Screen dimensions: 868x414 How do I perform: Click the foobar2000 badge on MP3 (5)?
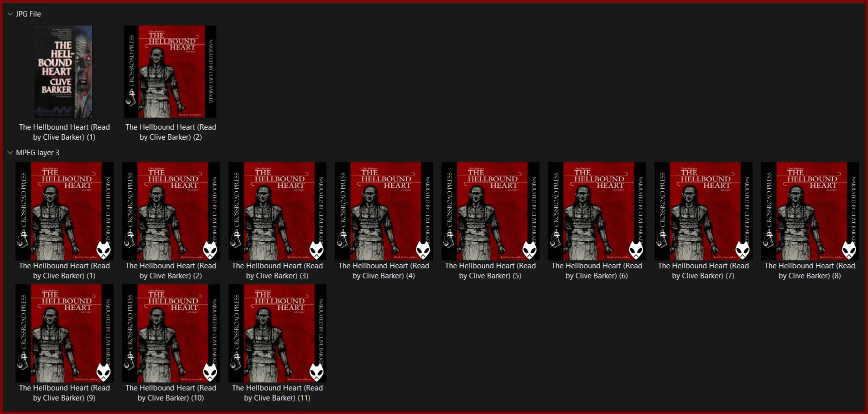coord(529,250)
